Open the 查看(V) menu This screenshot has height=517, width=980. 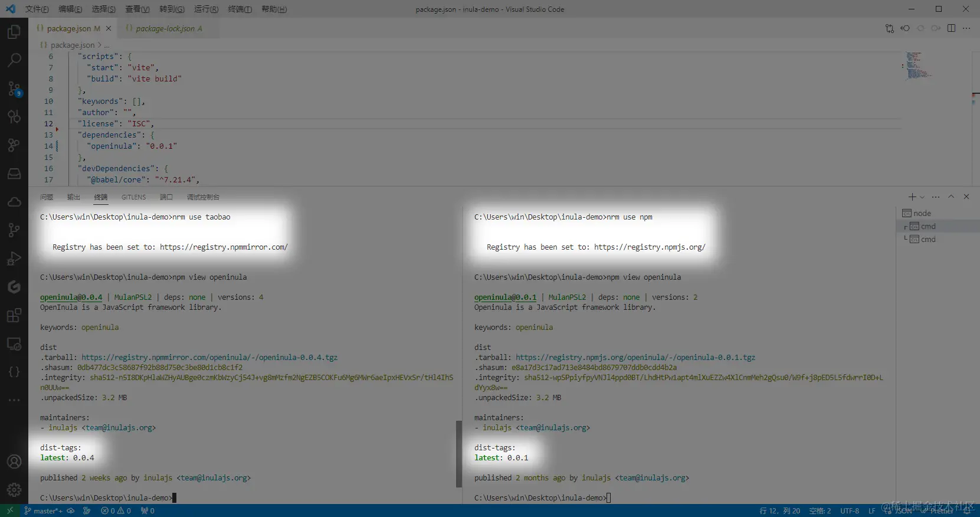click(x=137, y=9)
